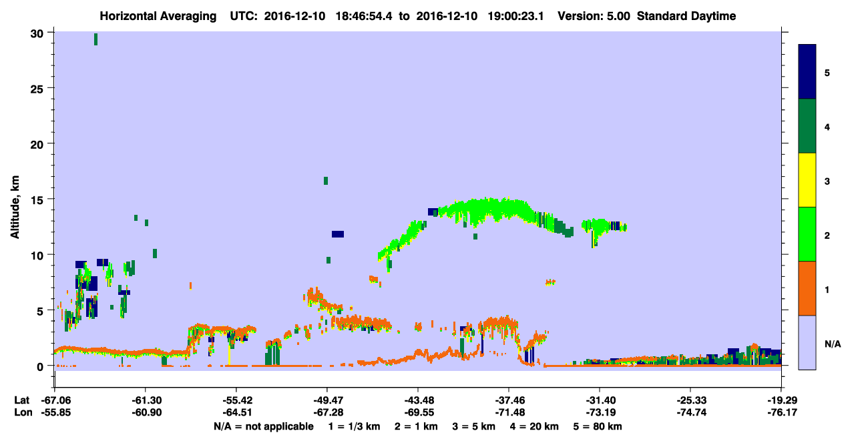The image size is (868, 445).
Task: Click longitude value -74.74
Action: click(690, 412)
